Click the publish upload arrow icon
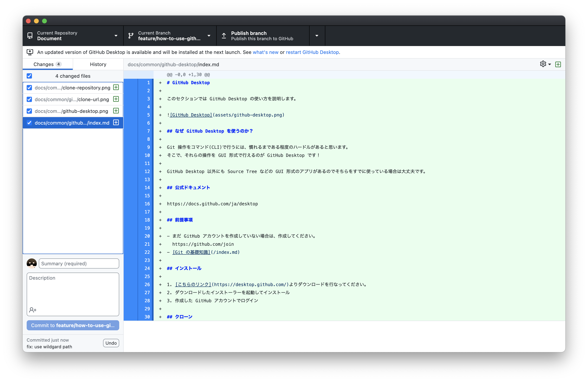This screenshot has width=588, height=382. click(224, 36)
